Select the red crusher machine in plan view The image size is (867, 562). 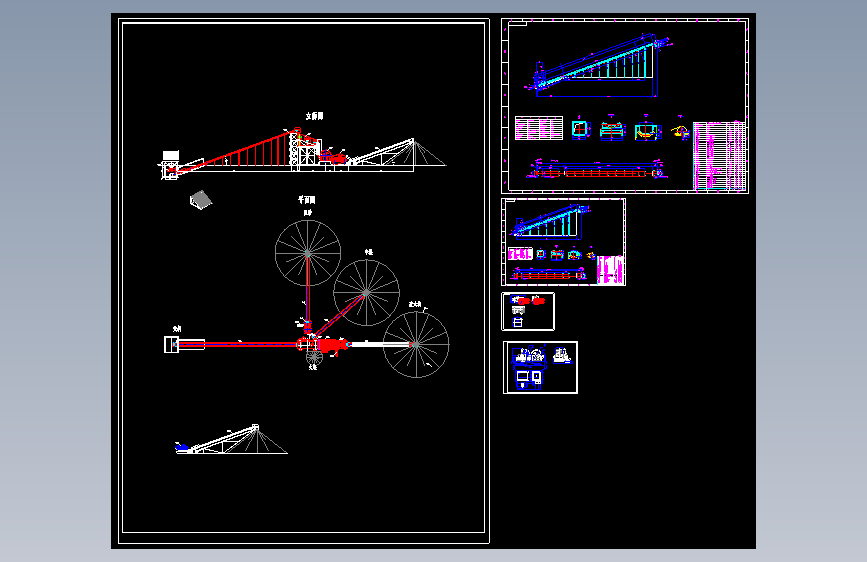click(332, 345)
